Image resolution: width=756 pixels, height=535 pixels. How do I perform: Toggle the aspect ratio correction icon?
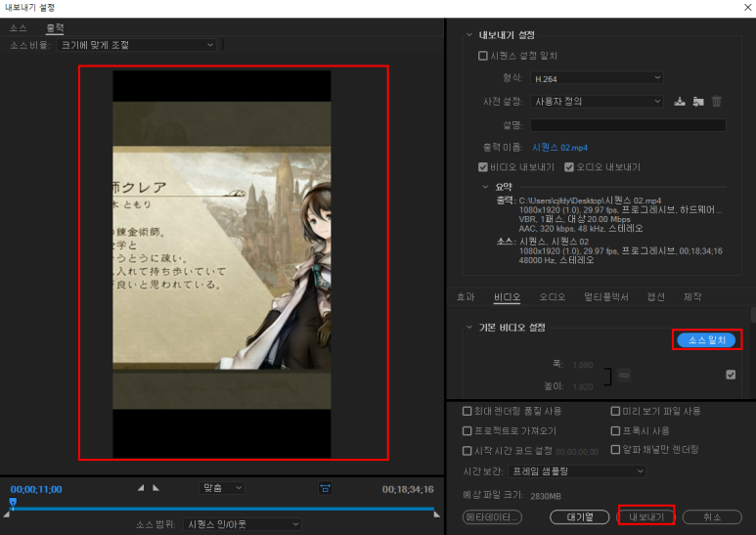[x=325, y=488]
